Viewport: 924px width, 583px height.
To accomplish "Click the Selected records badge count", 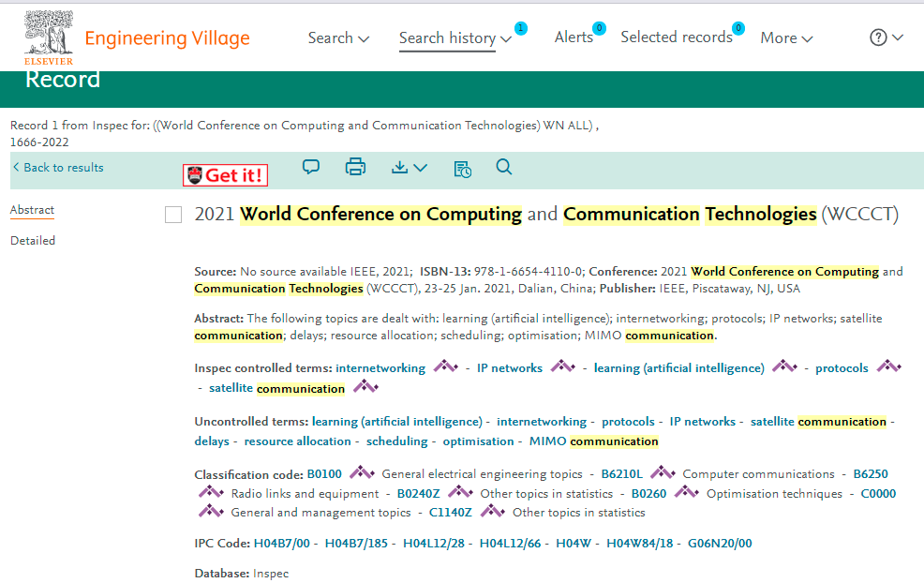I will click(x=738, y=28).
